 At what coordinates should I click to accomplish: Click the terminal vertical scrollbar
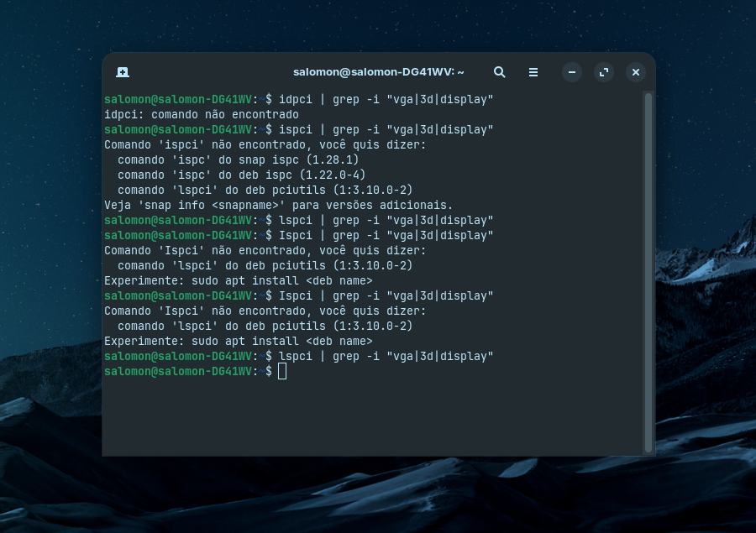click(648, 269)
